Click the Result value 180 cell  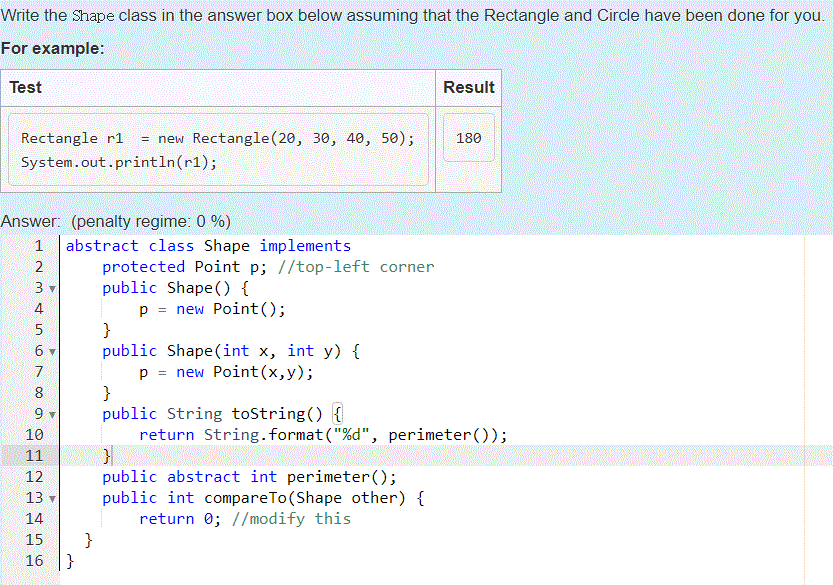pos(468,137)
